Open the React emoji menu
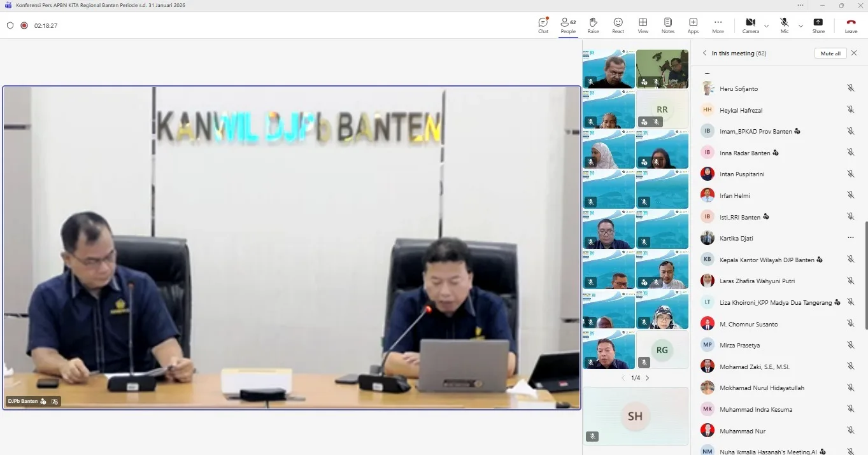 tap(618, 25)
